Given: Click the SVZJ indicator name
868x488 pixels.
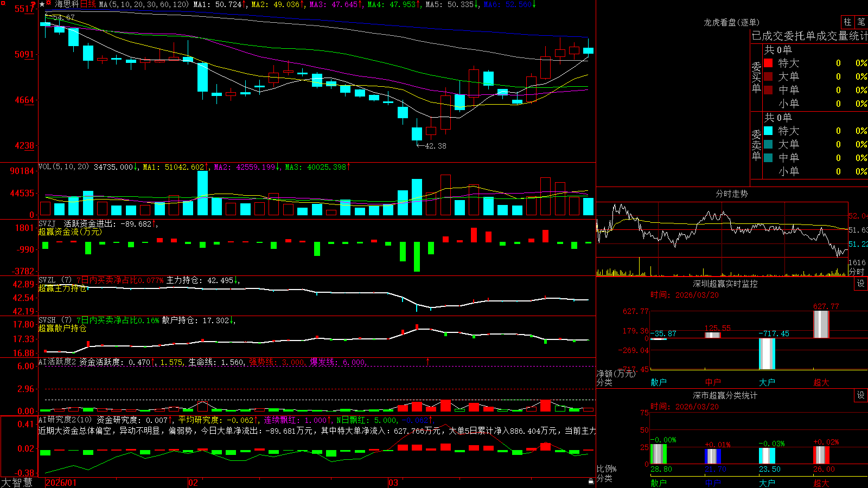Looking at the screenshot, I should point(47,224).
